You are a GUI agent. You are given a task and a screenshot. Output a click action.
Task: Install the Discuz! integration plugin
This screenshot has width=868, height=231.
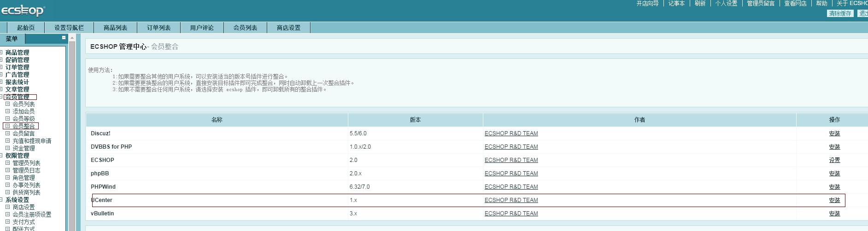tap(834, 133)
